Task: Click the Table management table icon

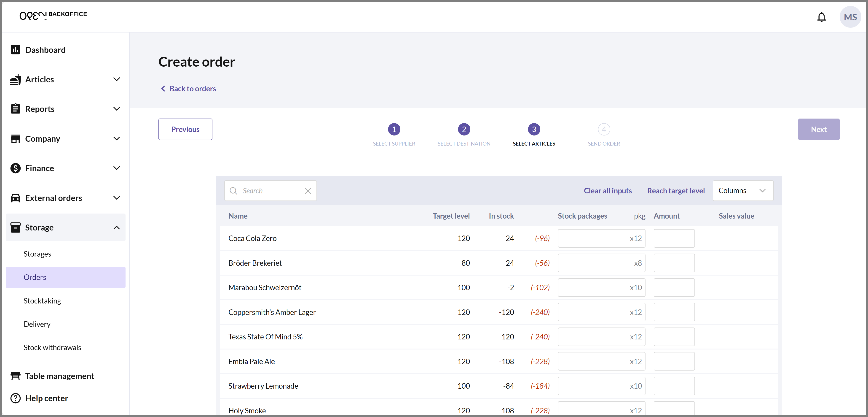Action: (16, 376)
